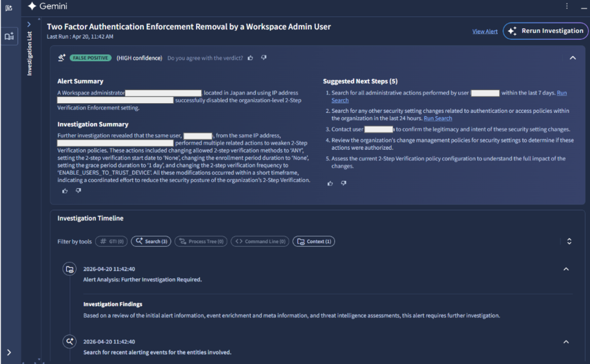Run Search for step 2 security setting changes
This screenshot has width=590, height=364.
438,119
